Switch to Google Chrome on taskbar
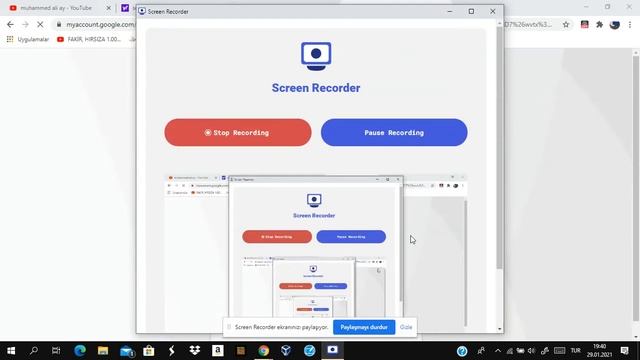Image resolution: width=640 pixels, height=360 pixels. (x=264, y=351)
